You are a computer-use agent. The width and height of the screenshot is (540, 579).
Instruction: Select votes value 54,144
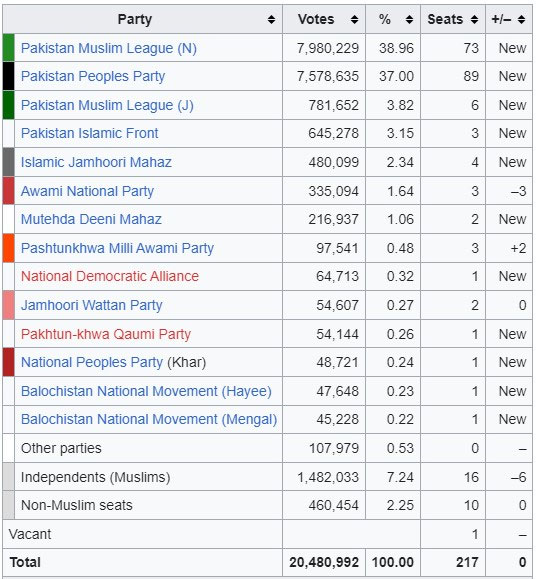point(337,334)
